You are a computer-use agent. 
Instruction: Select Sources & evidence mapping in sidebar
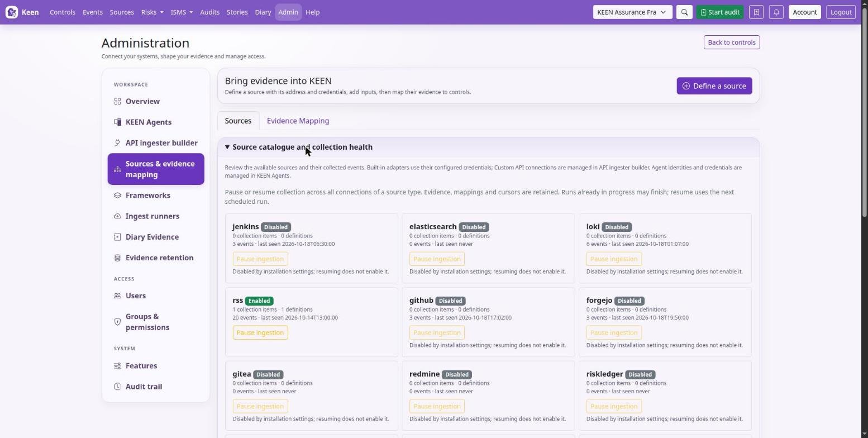pos(156,169)
